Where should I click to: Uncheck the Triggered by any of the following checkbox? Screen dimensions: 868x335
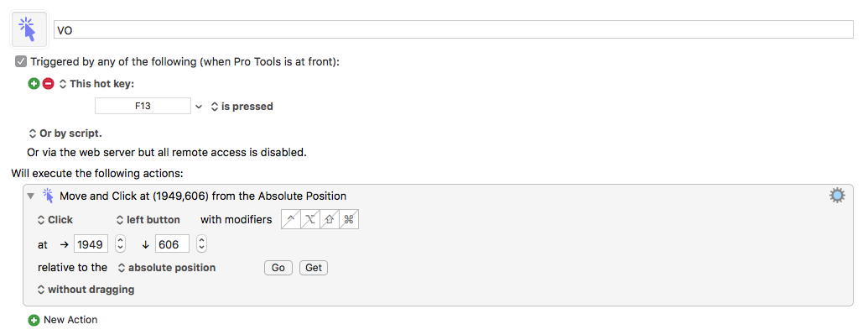21,61
